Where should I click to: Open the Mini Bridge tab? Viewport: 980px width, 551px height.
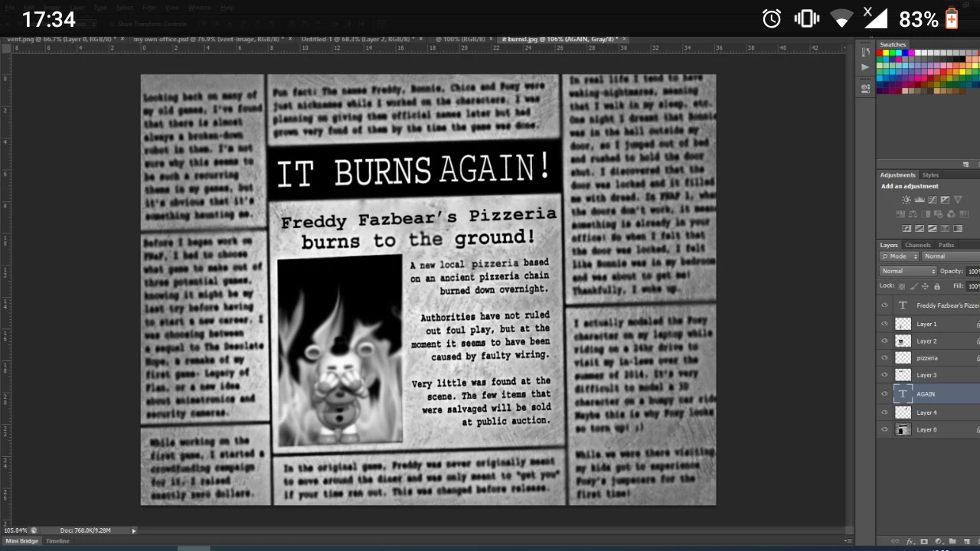(22, 541)
